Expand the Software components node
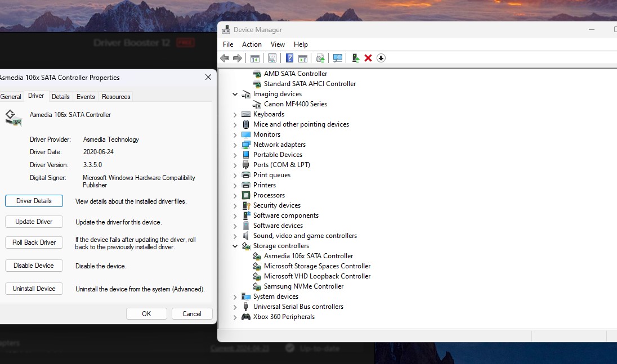617x364 pixels. coord(235,216)
